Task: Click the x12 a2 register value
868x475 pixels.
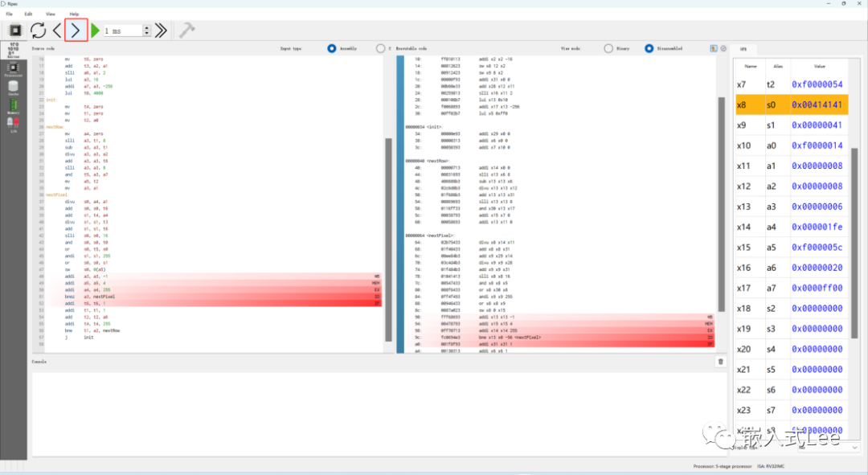Action: tap(817, 186)
